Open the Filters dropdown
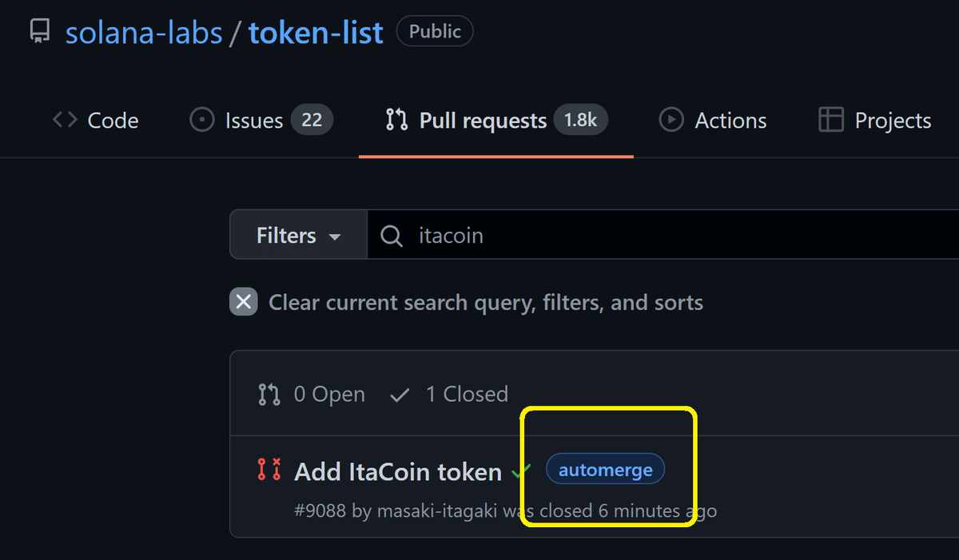This screenshot has width=959, height=560. tap(298, 236)
